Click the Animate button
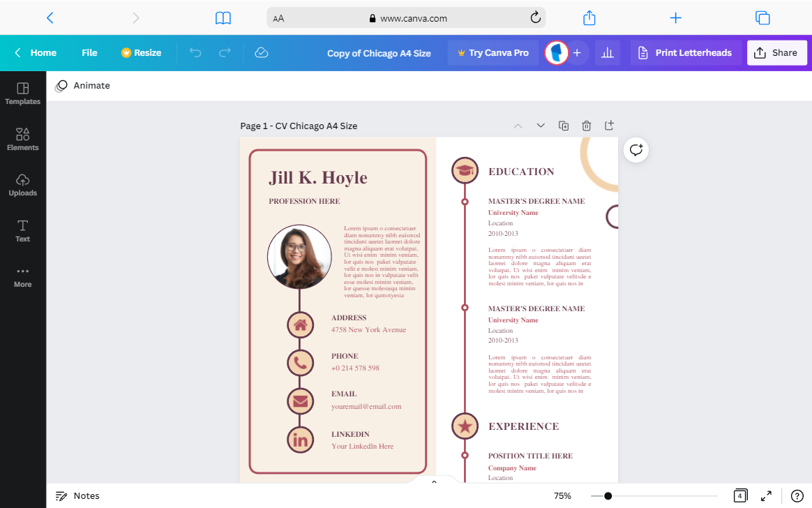 point(83,85)
